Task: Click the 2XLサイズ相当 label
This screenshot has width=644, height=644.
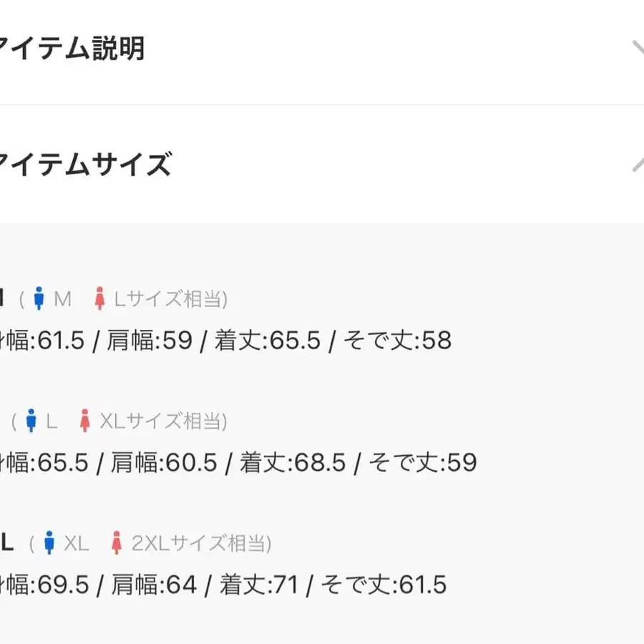Action: [x=200, y=543]
